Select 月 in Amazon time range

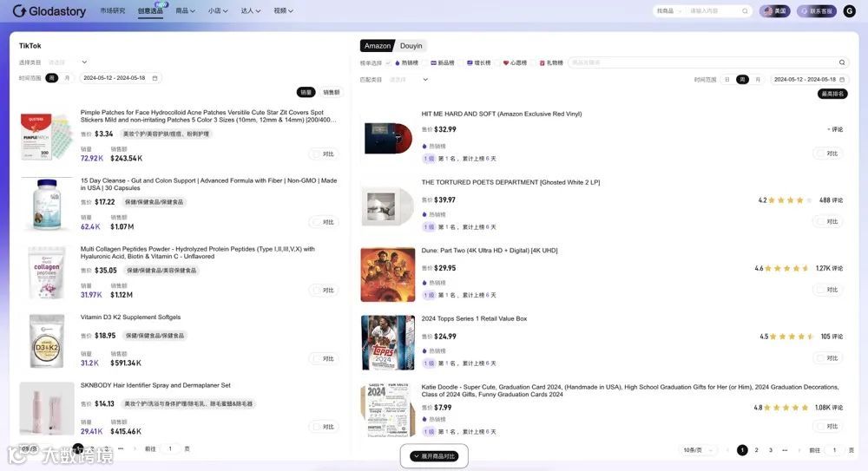click(x=758, y=80)
